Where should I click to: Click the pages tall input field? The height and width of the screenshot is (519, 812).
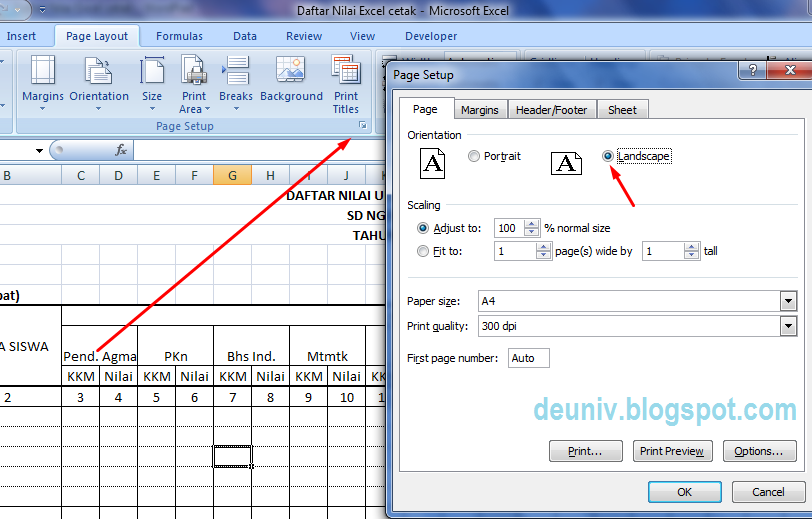663,251
